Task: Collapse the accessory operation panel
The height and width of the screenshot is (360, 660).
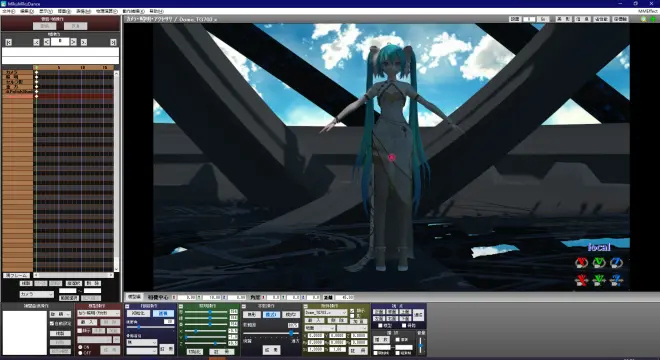Action: (305, 306)
